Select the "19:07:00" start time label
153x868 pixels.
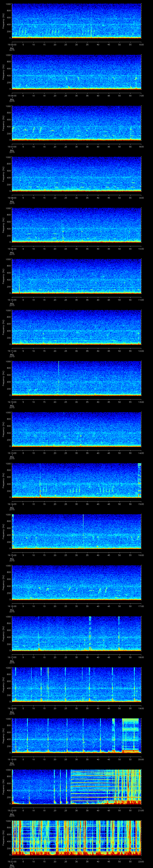(12, 147)
